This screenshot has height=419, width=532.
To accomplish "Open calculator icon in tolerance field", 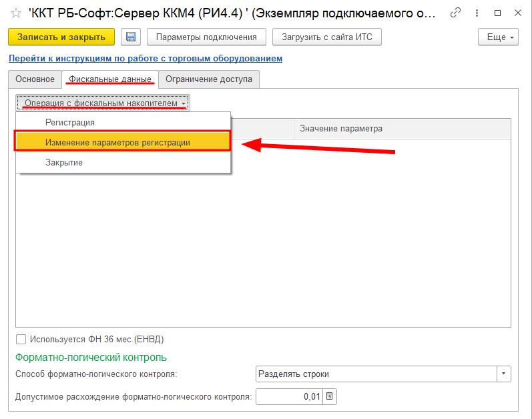I will pos(330,397).
